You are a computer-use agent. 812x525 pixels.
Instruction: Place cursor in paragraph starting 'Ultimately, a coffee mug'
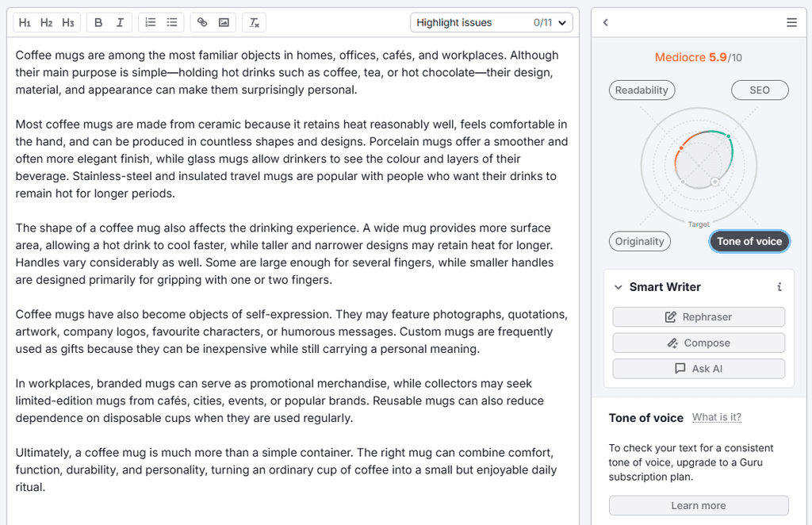point(286,469)
